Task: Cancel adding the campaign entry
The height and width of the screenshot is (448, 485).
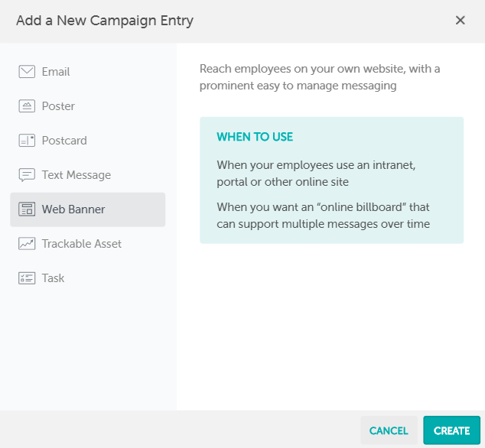Action: 389,430
